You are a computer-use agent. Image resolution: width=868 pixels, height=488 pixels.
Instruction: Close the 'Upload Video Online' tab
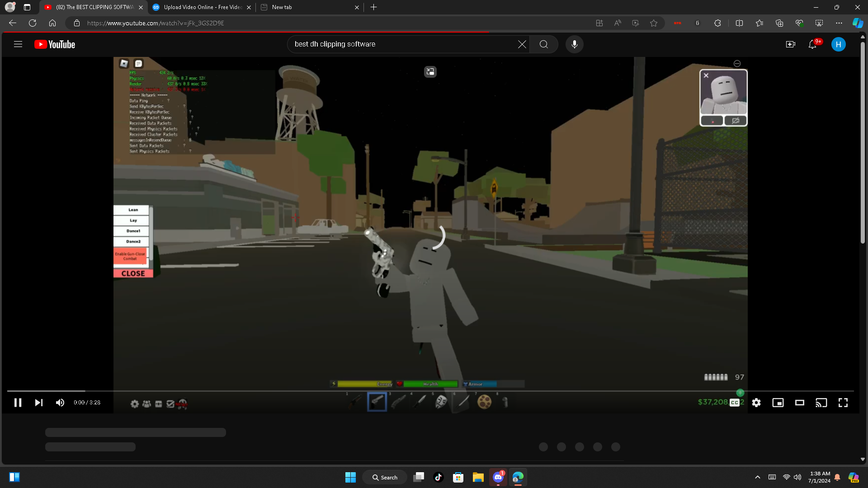click(249, 7)
